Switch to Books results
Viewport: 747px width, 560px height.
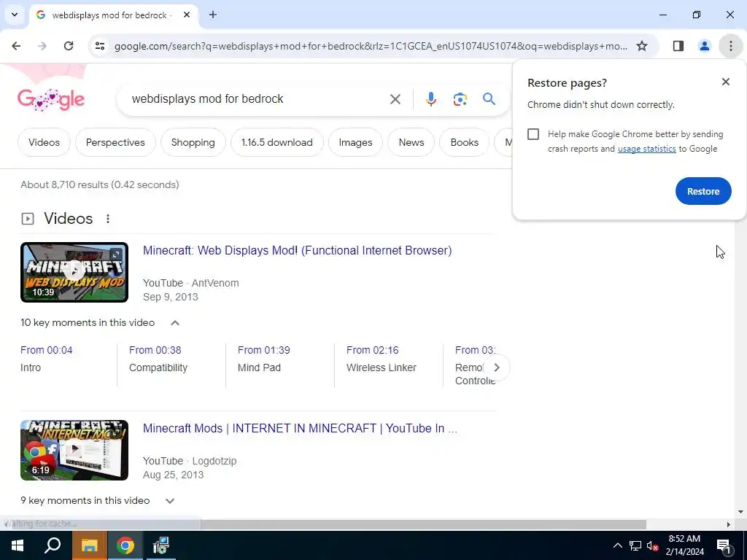click(465, 142)
